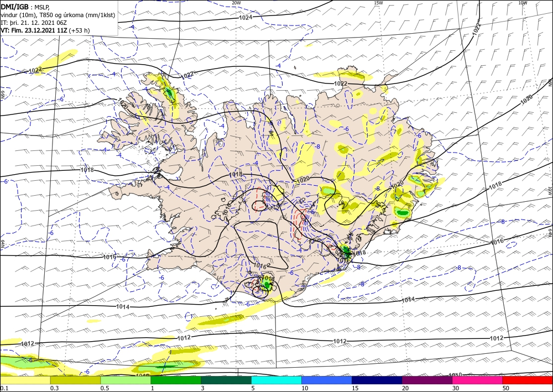Click the "IT: þri. 21. 12. 2021 06Z" line
The image size is (553, 392).
tap(34, 23)
